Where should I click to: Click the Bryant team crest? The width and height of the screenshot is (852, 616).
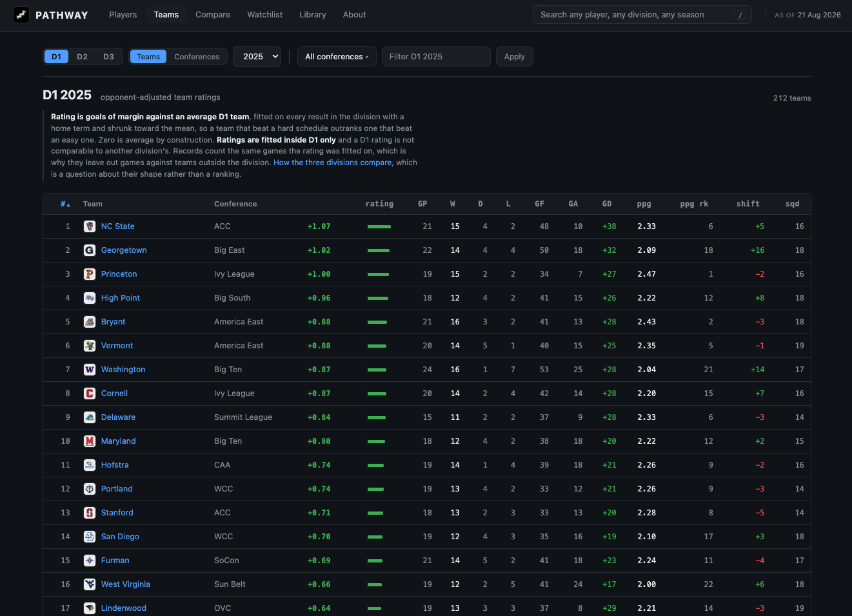click(90, 322)
